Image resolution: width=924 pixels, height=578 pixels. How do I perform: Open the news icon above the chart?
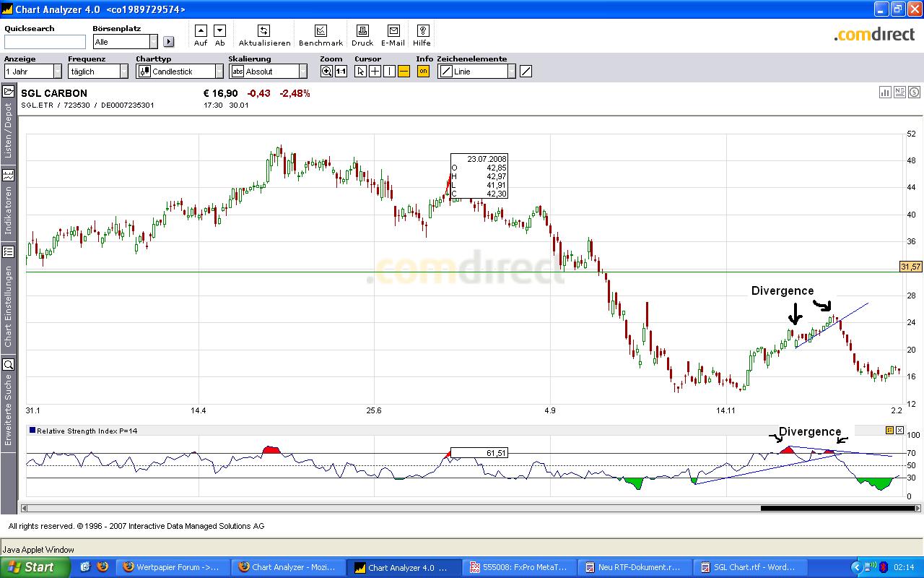[899, 92]
